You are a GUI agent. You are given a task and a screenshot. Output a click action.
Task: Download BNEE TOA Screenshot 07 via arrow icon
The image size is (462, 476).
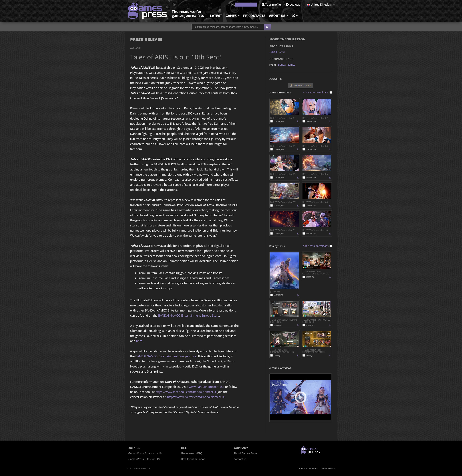(x=298, y=206)
